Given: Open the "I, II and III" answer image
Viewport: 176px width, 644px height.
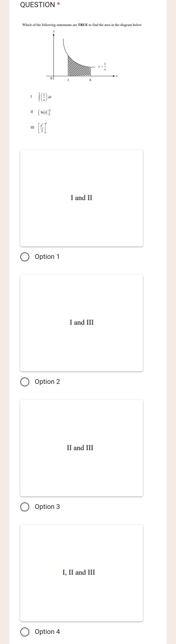Looking at the screenshot, I should tap(81, 573).
